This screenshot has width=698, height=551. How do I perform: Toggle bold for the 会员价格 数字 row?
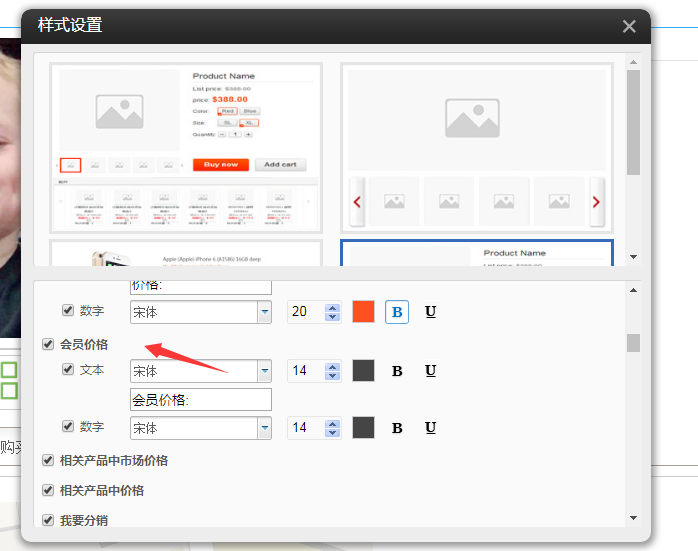[397, 428]
